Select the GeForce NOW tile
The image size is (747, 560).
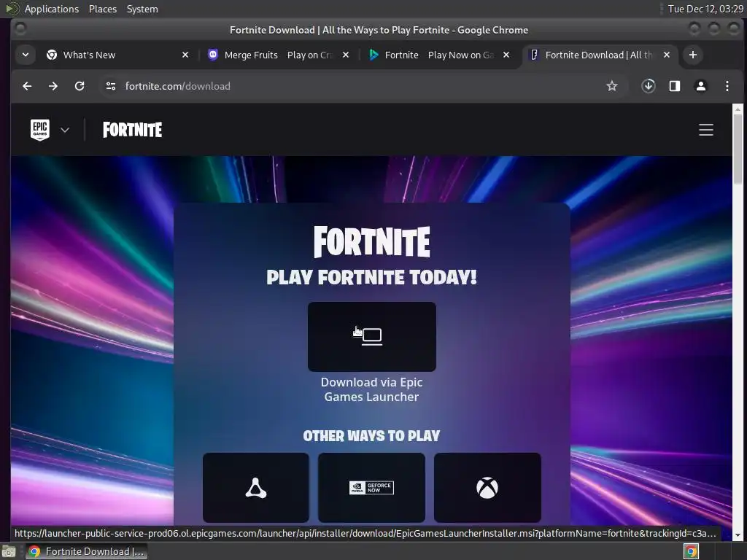point(371,488)
